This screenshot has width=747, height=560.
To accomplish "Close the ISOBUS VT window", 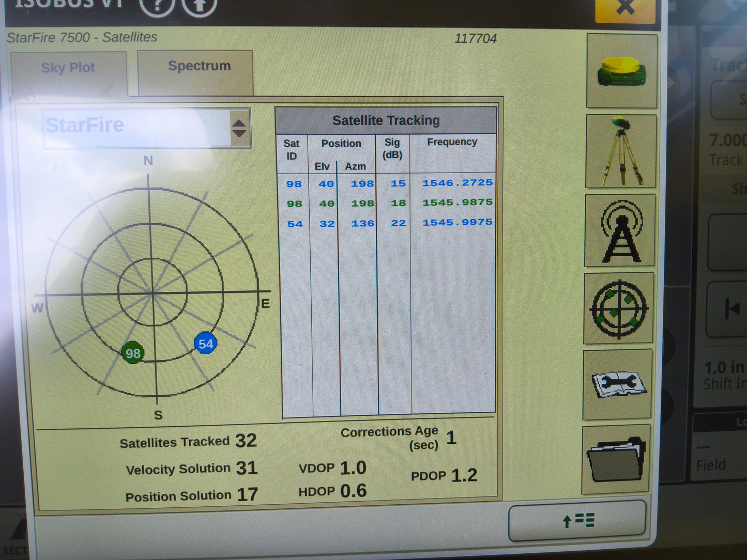I will coord(626,9).
